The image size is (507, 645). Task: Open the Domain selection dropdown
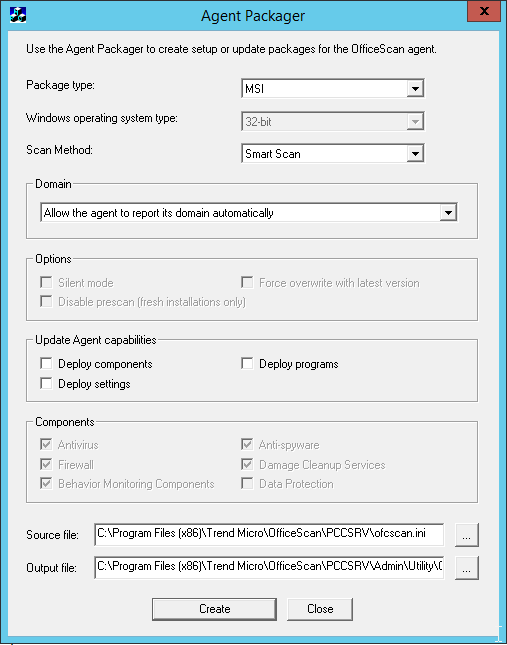tap(249, 213)
